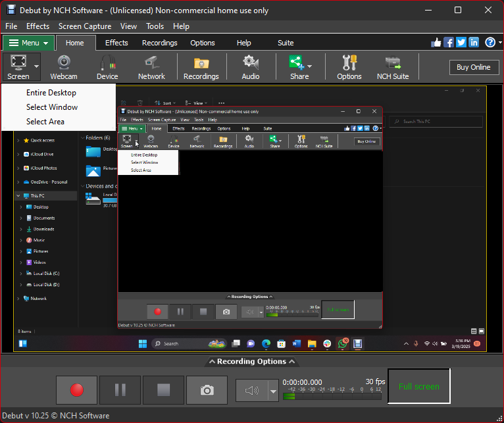Viewport: 504px width, 423px height.
Task: Choose Select Window from Screen menu
Action: pyautogui.click(x=52, y=107)
